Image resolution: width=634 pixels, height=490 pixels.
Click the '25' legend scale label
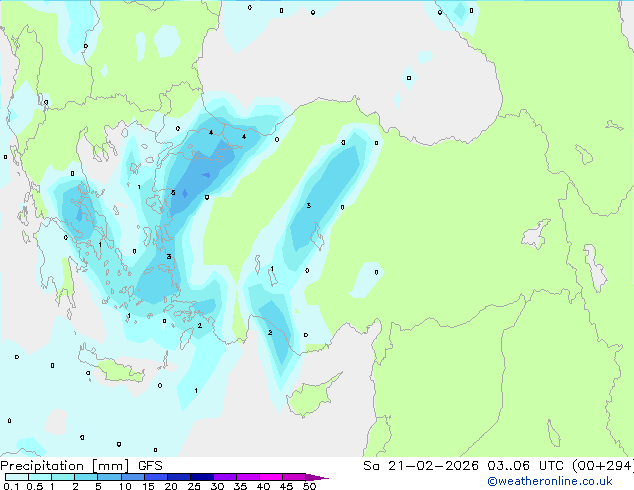tap(194, 486)
